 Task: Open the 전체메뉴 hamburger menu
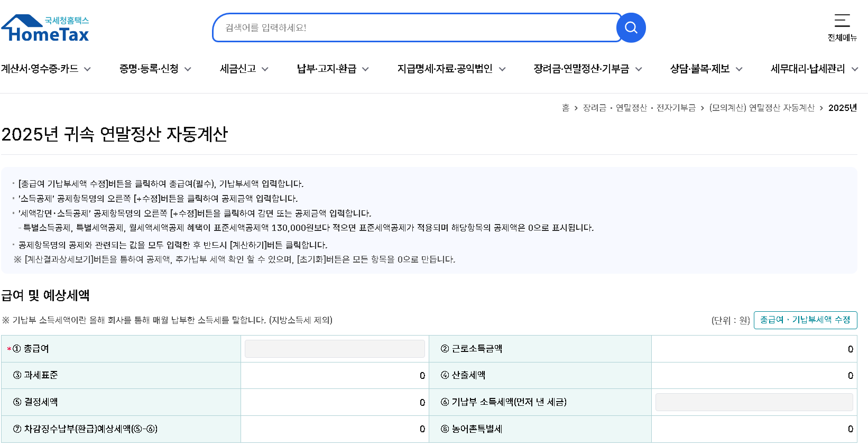842,27
